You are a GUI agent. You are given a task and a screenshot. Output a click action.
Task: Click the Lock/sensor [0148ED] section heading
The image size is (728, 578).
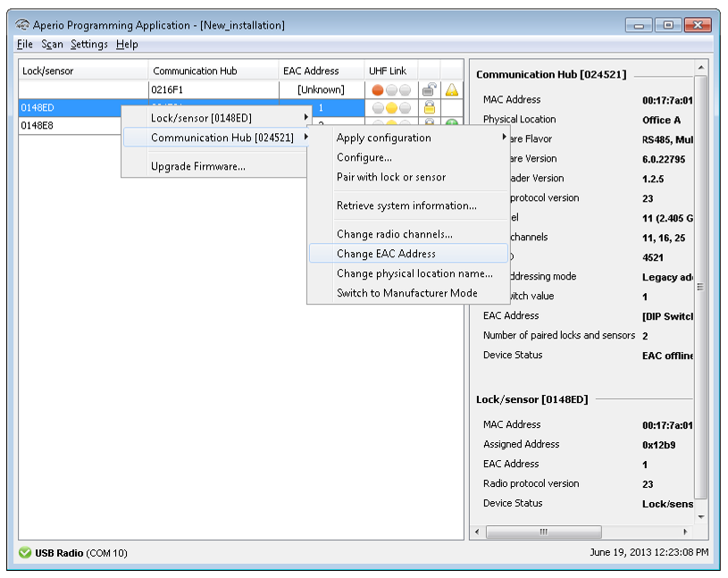(x=532, y=399)
